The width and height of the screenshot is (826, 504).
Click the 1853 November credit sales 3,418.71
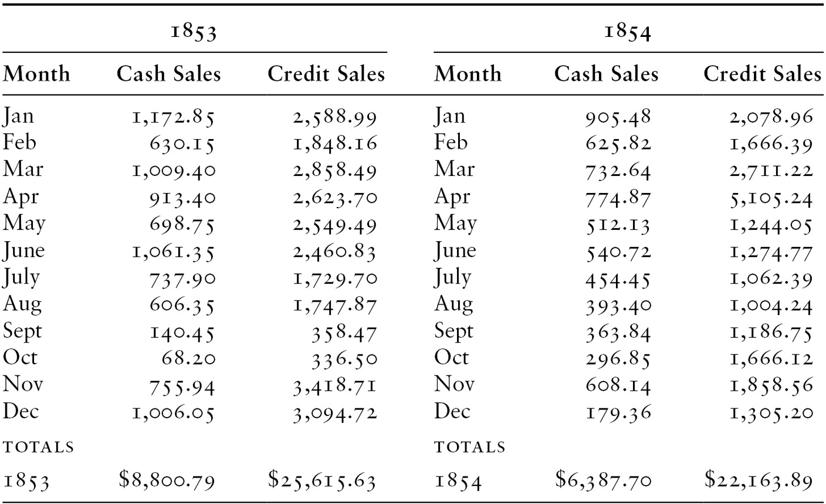pyautogui.click(x=335, y=386)
